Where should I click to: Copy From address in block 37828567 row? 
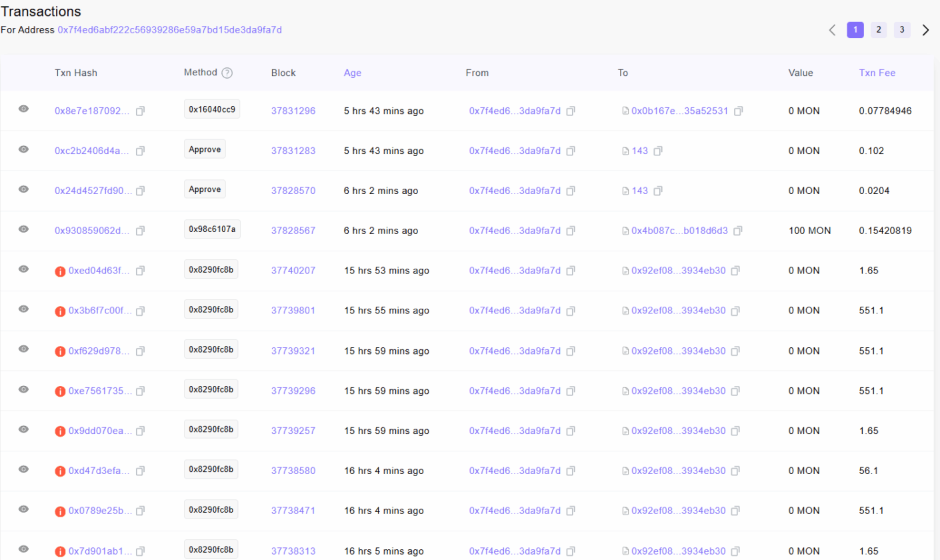pos(571,231)
